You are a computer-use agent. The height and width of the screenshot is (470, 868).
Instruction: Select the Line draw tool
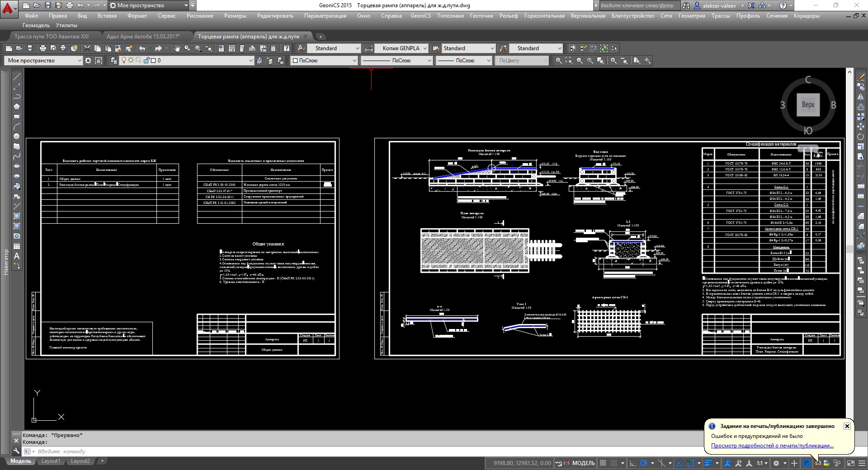17,76
